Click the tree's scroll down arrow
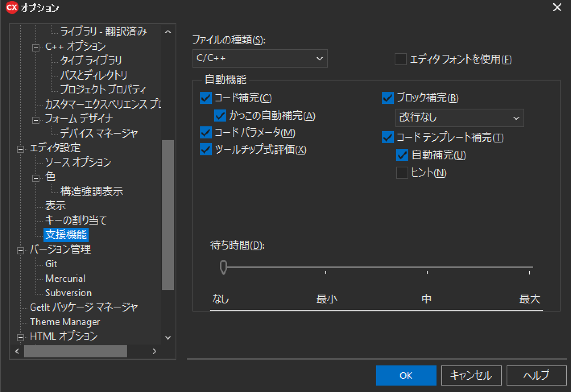Viewport: 571px width, 392px height. (x=168, y=338)
